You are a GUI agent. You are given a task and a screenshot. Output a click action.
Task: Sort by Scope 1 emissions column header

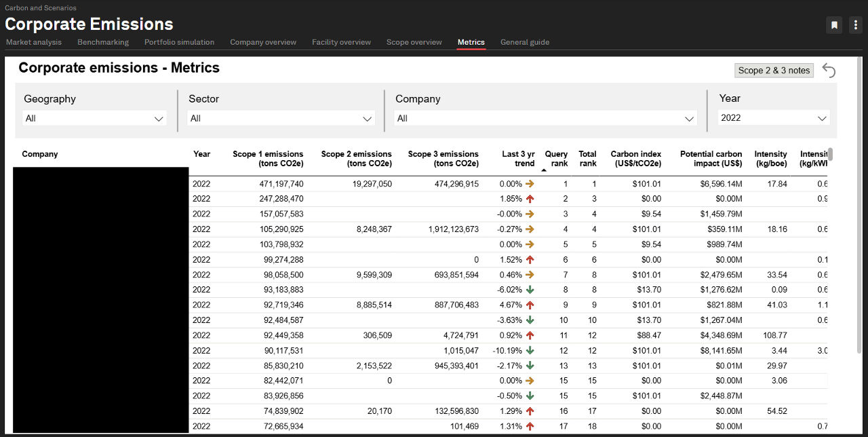pos(268,159)
